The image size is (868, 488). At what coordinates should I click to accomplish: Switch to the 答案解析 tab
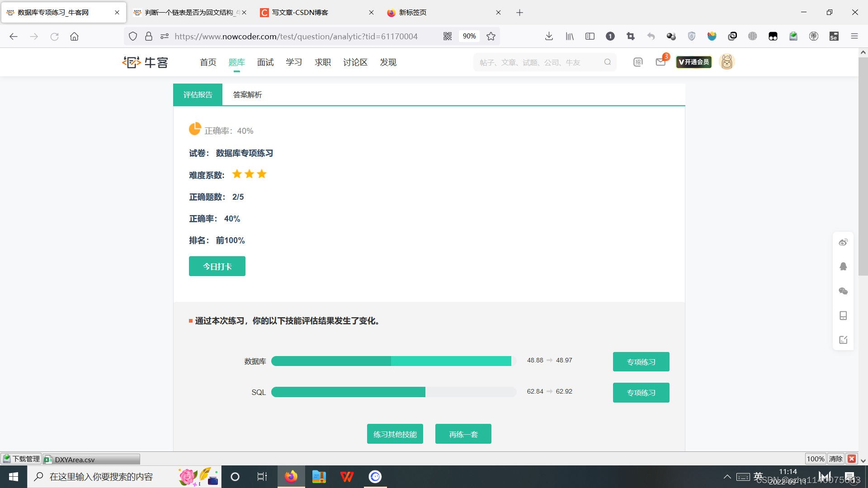tap(247, 94)
